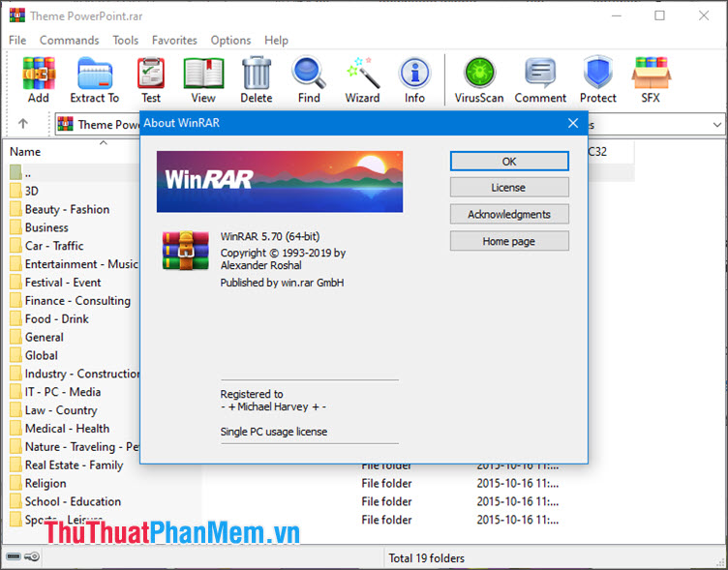Close the About WinRAR dialog
This screenshot has width=728, height=570.
(x=573, y=123)
